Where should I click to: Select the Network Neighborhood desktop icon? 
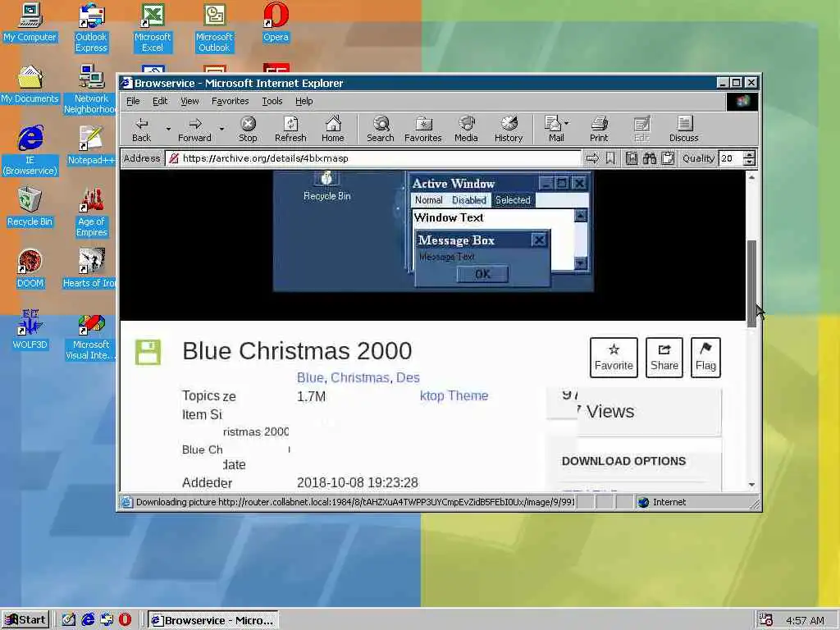pyautogui.click(x=90, y=89)
